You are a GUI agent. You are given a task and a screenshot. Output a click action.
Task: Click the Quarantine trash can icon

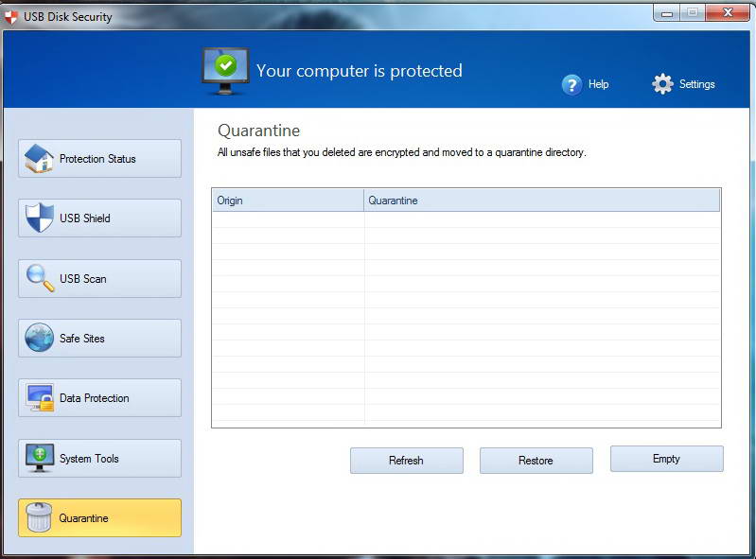39,517
